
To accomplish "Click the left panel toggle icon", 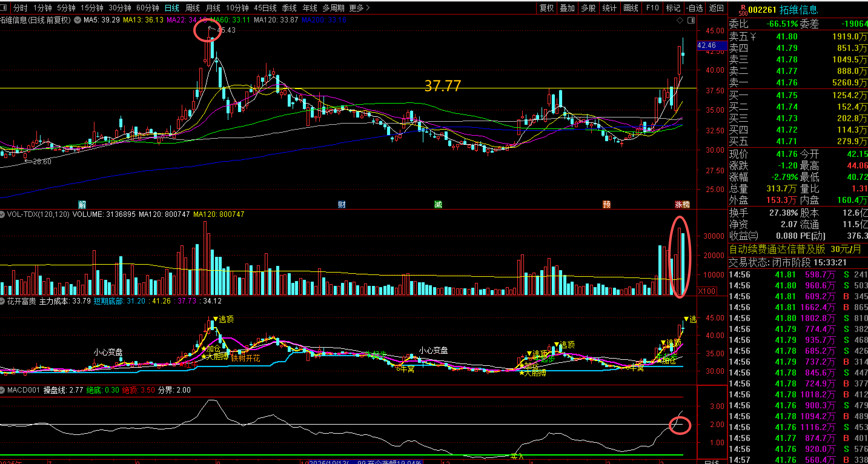I will [3, 7].
